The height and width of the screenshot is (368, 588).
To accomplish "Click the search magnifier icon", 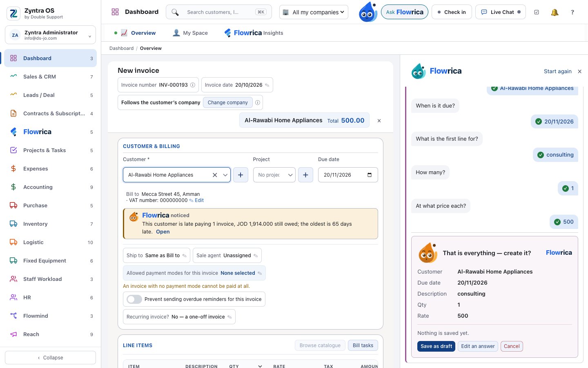I will [175, 12].
